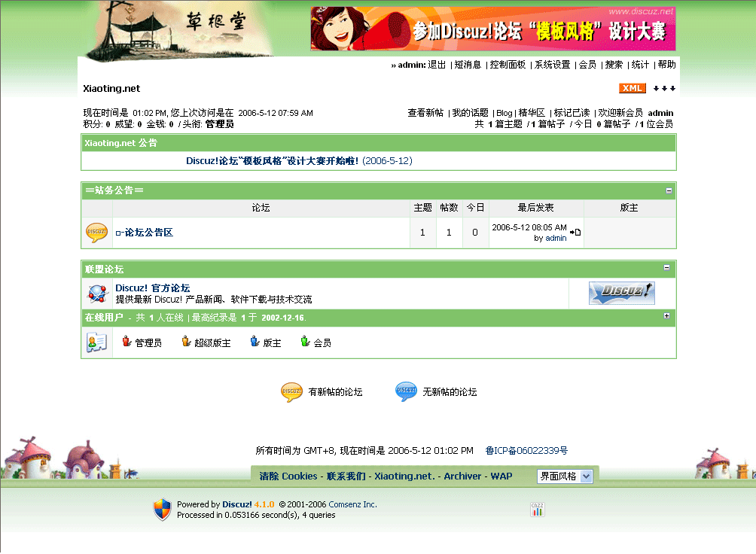
Task: Click the Discuz! logo thumbnail
Action: click(621, 293)
